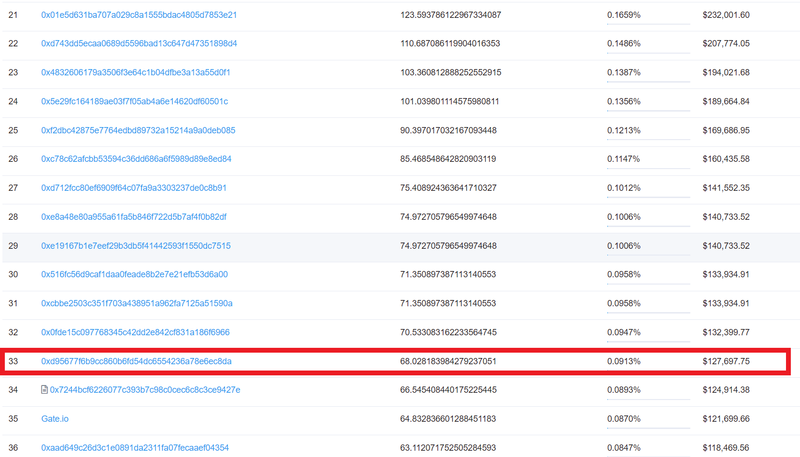Open holder address starting 0x0fde15c097

click(x=135, y=332)
